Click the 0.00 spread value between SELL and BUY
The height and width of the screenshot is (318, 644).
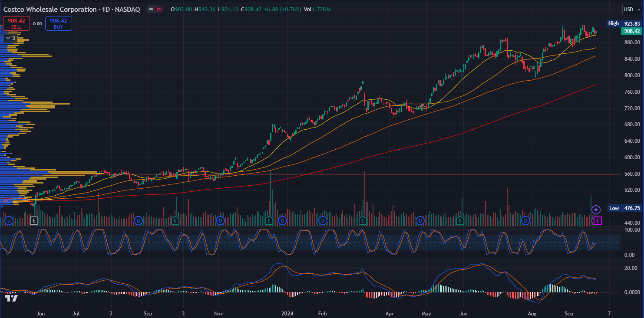(x=37, y=24)
